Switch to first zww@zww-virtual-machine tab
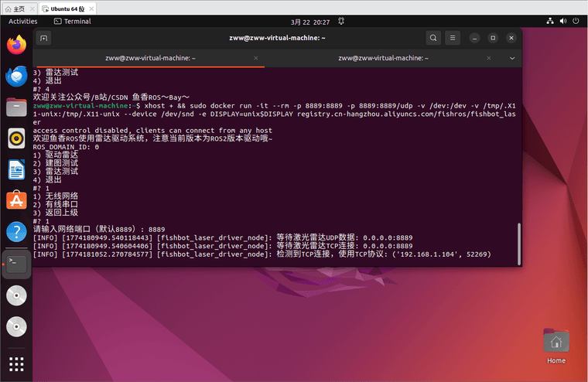588x382 pixels. [x=150, y=58]
